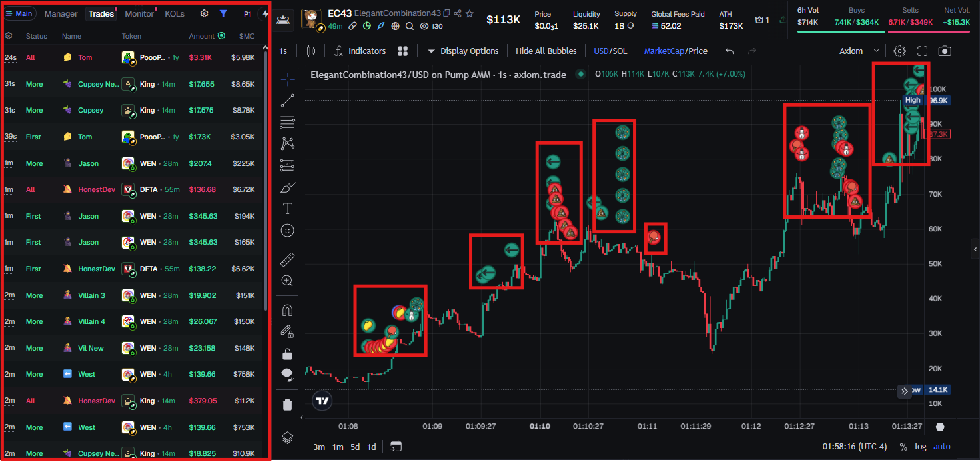The width and height of the screenshot is (980, 462).
Task: Set the time range to 5d
Action: pyautogui.click(x=355, y=447)
